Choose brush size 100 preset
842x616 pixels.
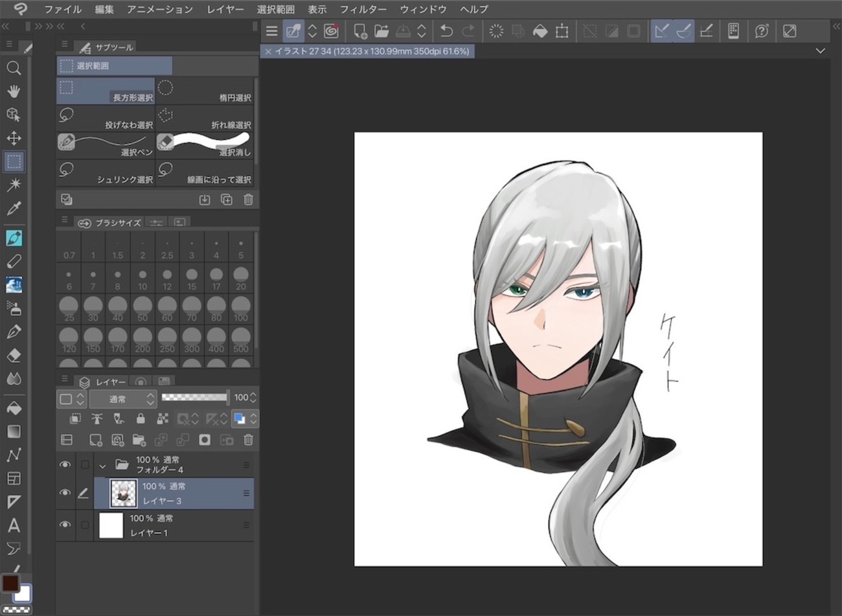tap(241, 308)
